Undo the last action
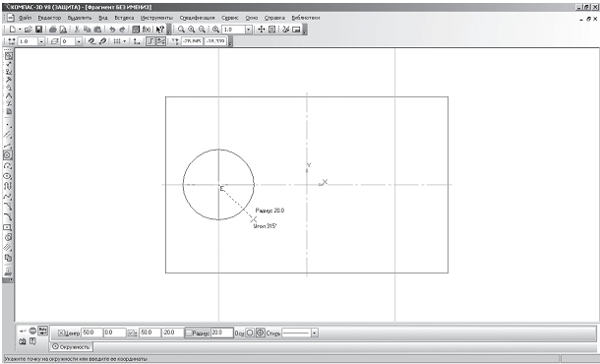This screenshot has height=364, width=600. [112, 30]
